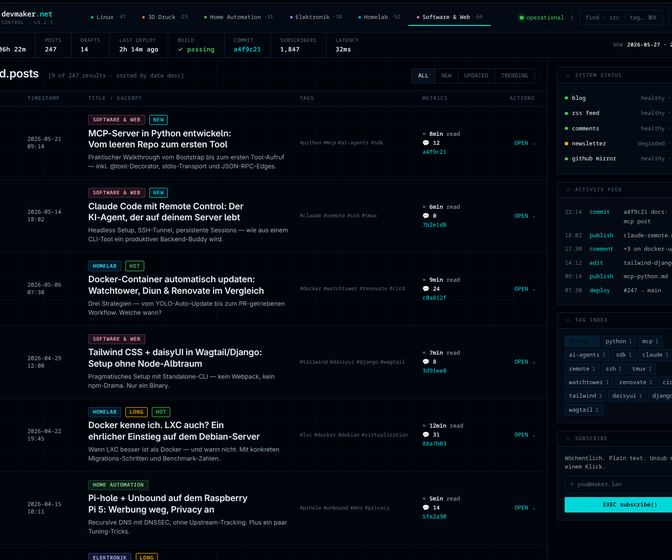This screenshot has width=672, height=560.
Task: Select the watchtower tag chip
Action: [588, 382]
